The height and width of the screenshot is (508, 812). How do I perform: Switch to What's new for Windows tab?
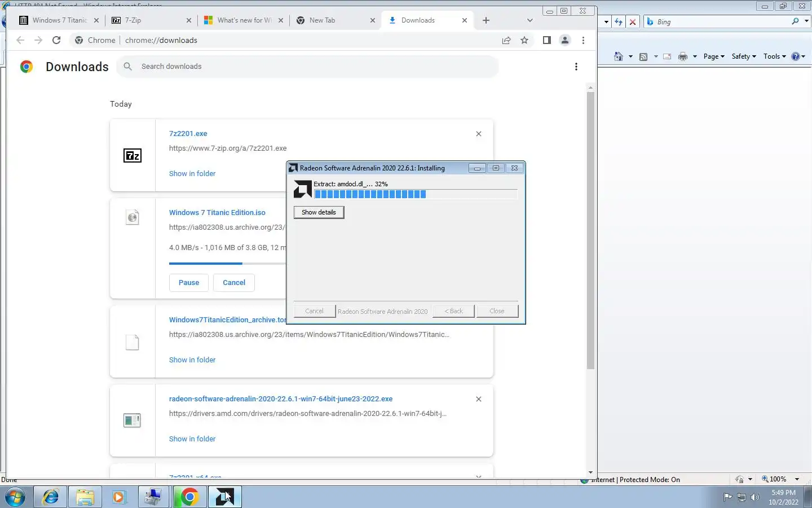[244, 20]
